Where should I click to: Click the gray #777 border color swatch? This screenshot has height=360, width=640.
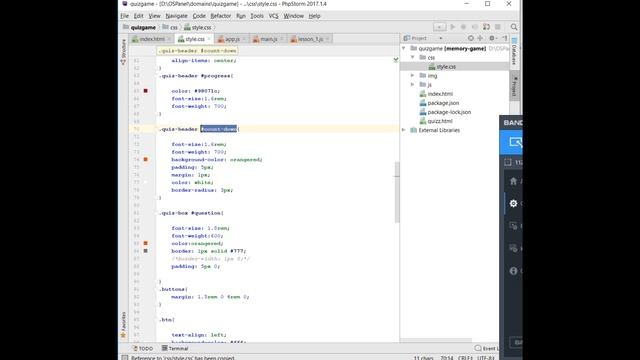146,251
